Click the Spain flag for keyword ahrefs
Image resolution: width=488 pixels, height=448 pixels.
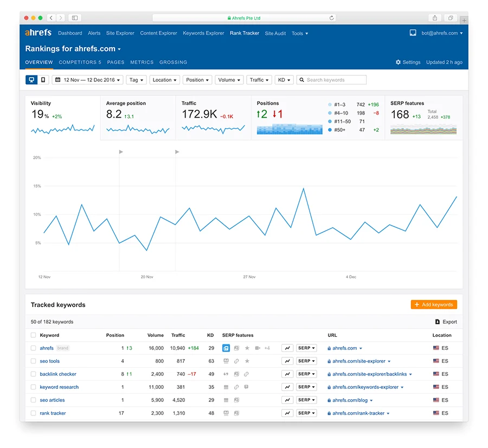436,348
